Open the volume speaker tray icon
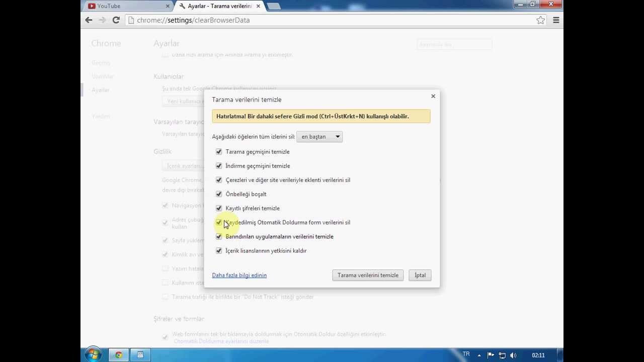The width and height of the screenshot is (644, 362). [x=513, y=355]
